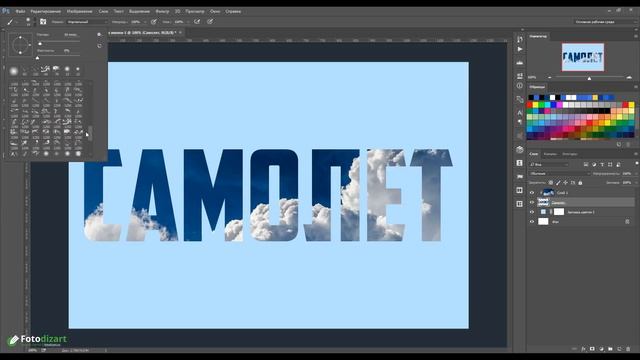Open the Редактирование menu
Viewport: 640px width, 360px height.
coord(46,11)
